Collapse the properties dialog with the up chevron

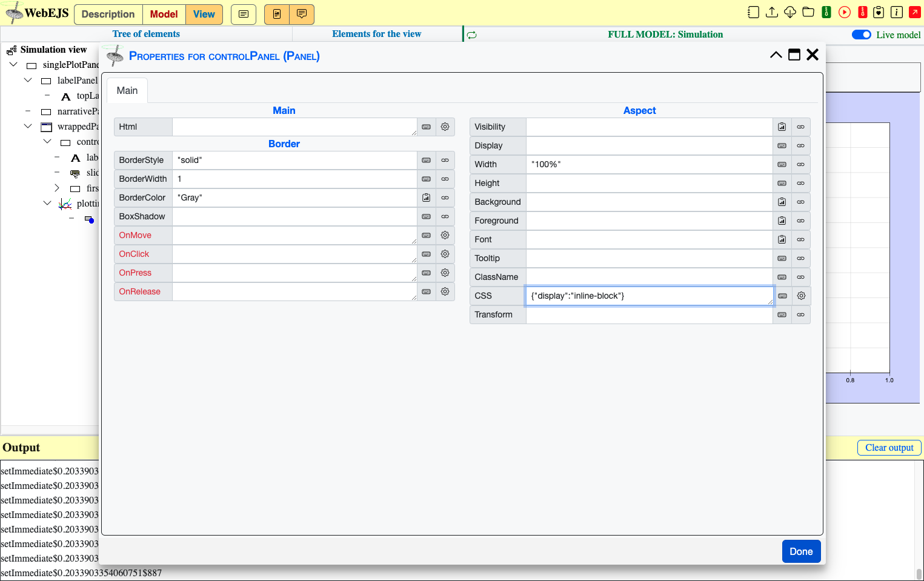tap(776, 55)
